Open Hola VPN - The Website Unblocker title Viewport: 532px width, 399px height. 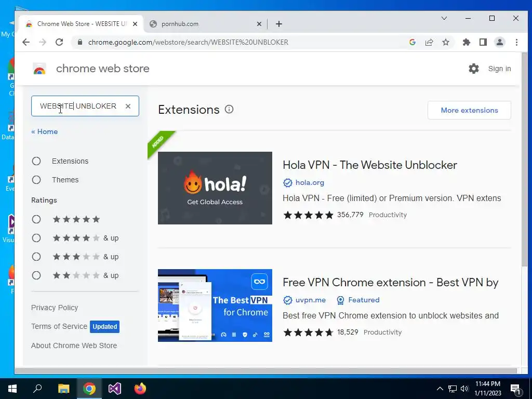[370, 165]
